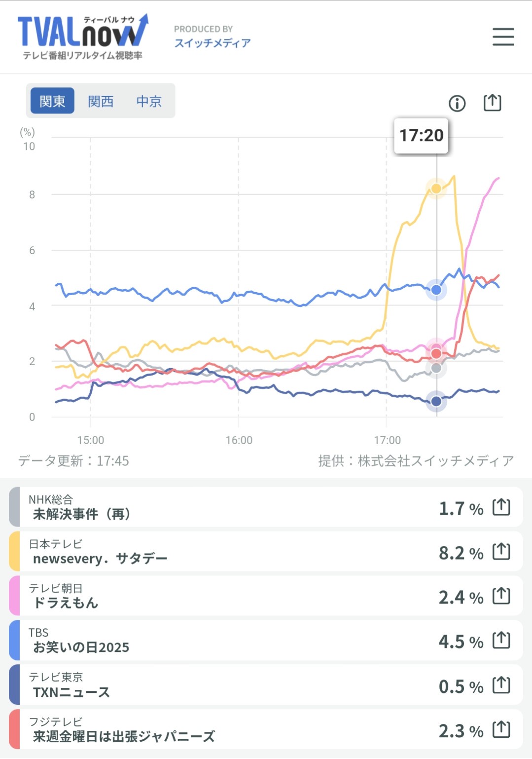Click the blue TBS data point
Image resolution: width=532 pixels, height=759 pixels.
tap(436, 290)
